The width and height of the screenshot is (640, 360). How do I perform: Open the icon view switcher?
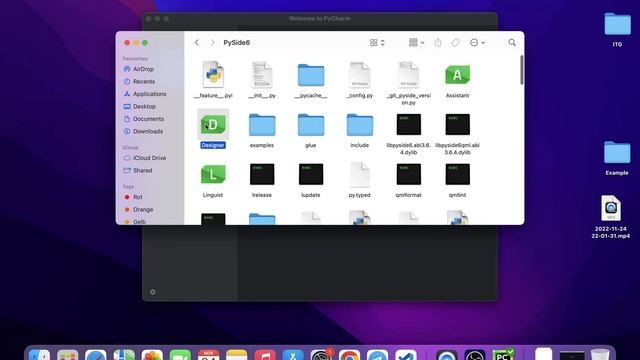pyautogui.click(x=377, y=42)
